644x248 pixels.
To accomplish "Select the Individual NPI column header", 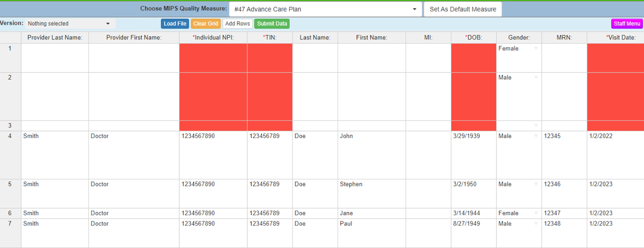I will click(x=213, y=38).
